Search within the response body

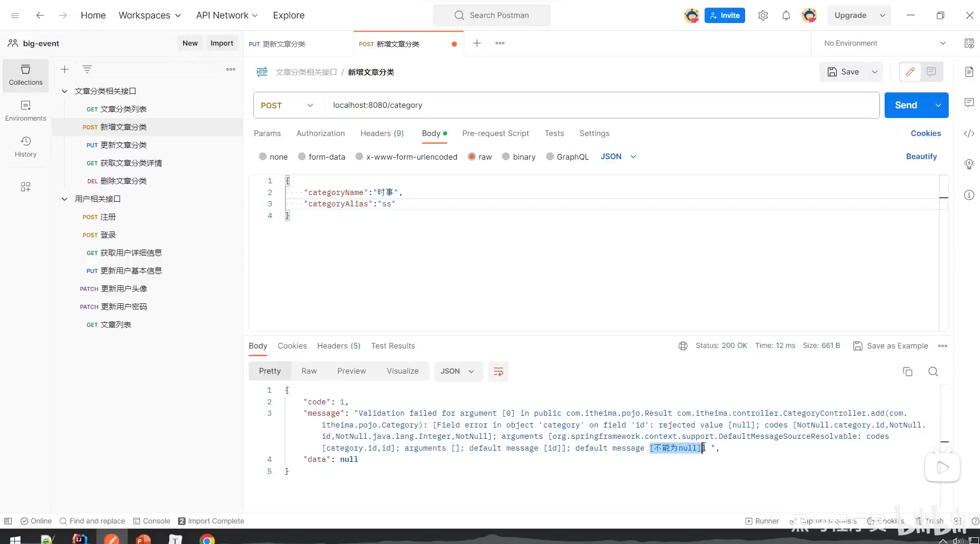pyautogui.click(x=933, y=371)
